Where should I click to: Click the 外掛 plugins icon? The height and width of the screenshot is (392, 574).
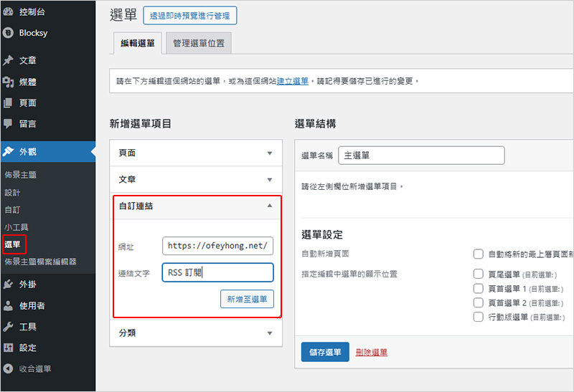point(8,285)
